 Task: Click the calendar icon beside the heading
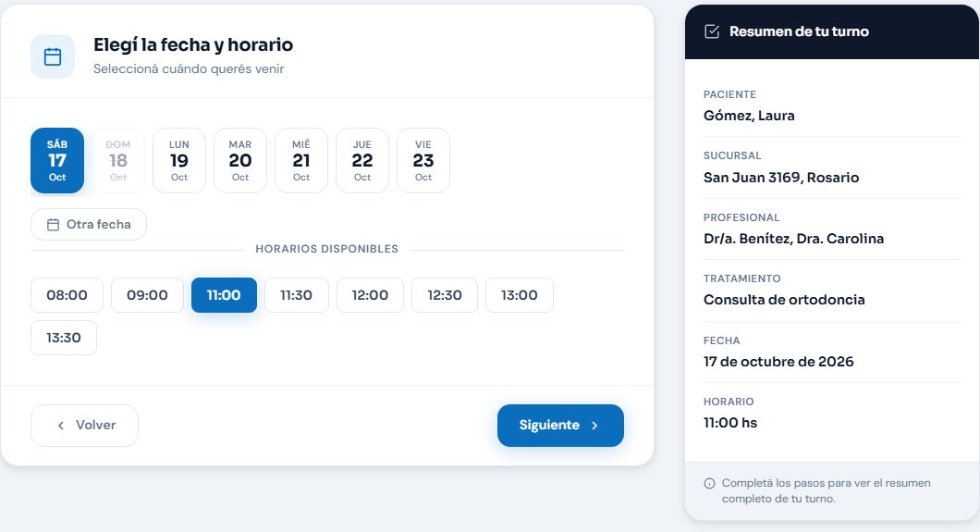click(53, 56)
